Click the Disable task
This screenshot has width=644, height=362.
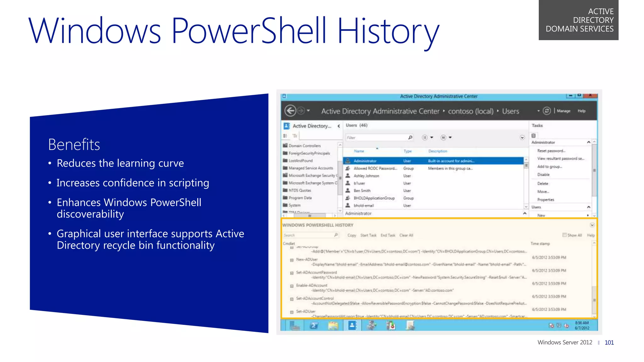point(543,174)
